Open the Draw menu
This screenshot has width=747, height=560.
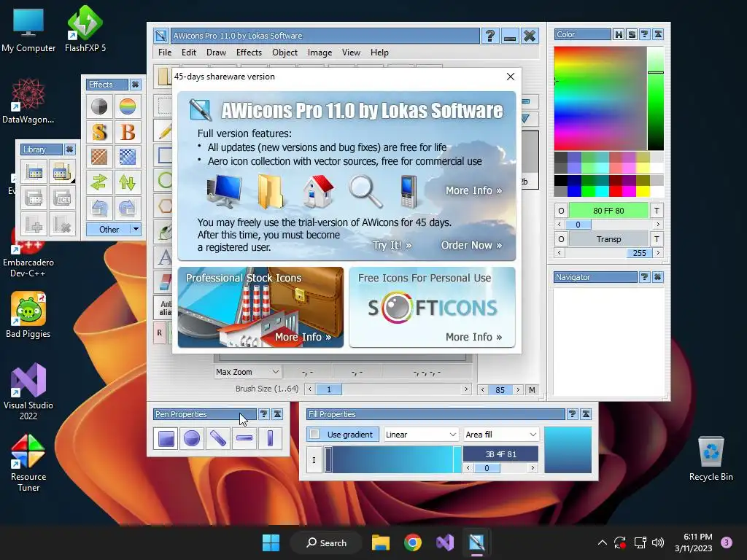coord(216,52)
